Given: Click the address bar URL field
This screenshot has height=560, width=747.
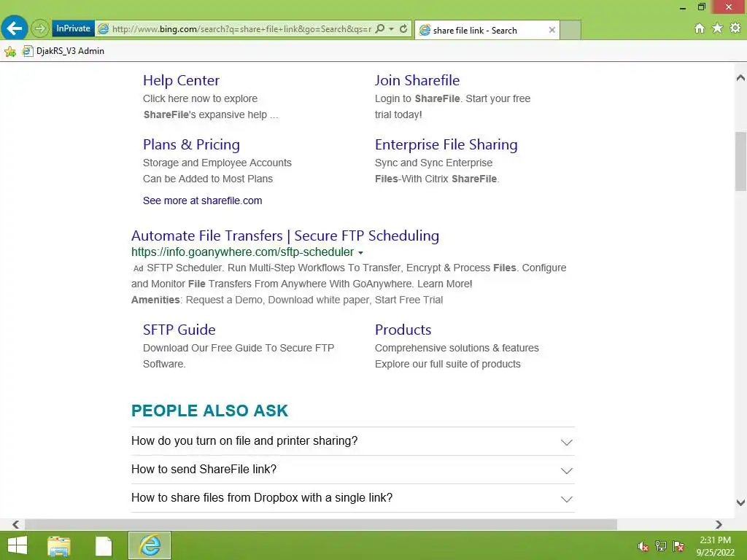Looking at the screenshot, I should coord(241,29).
